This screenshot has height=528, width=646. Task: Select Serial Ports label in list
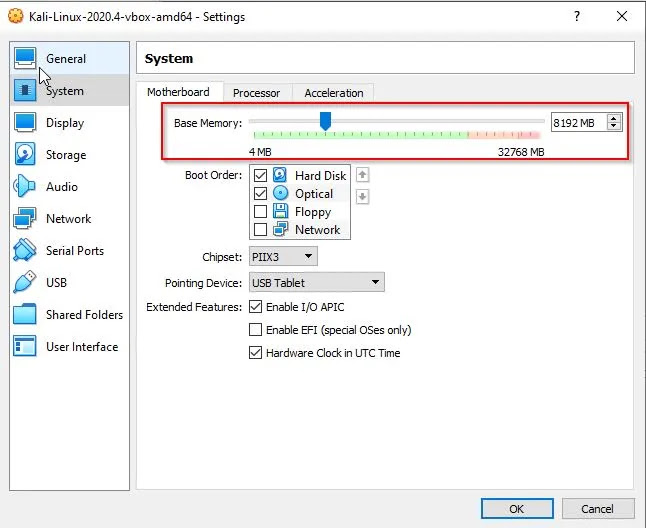click(x=75, y=250)
